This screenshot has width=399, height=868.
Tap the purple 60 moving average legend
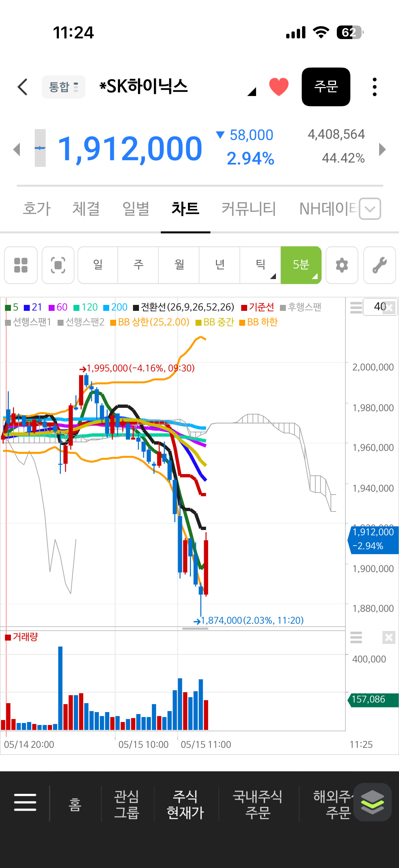pyautogui.click(x=58, y=307)
